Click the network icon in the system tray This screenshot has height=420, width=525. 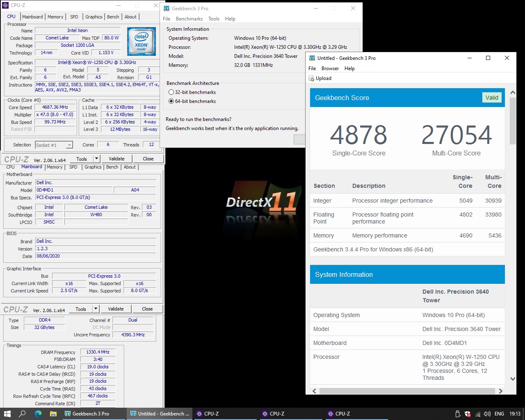pos(478,414)
